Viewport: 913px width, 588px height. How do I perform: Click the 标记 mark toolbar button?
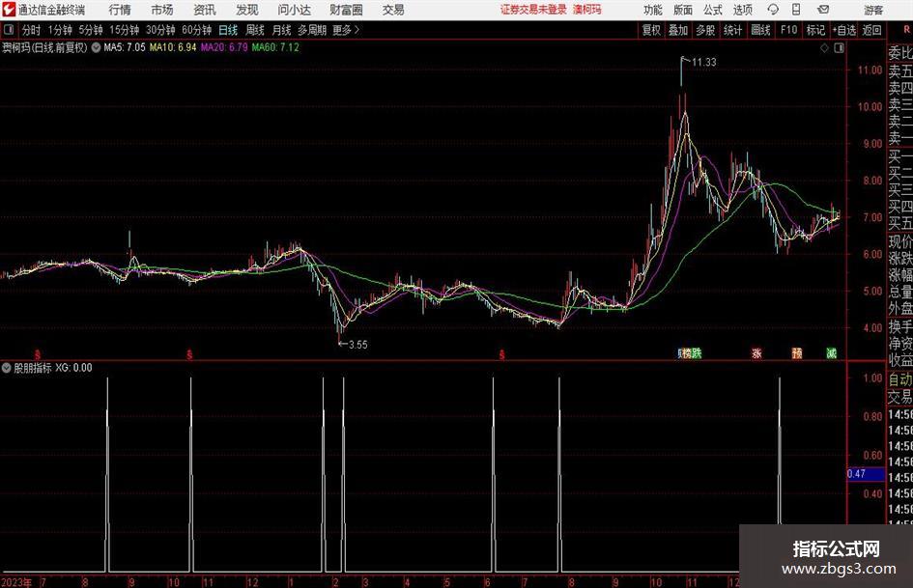(x=815, y=30)
